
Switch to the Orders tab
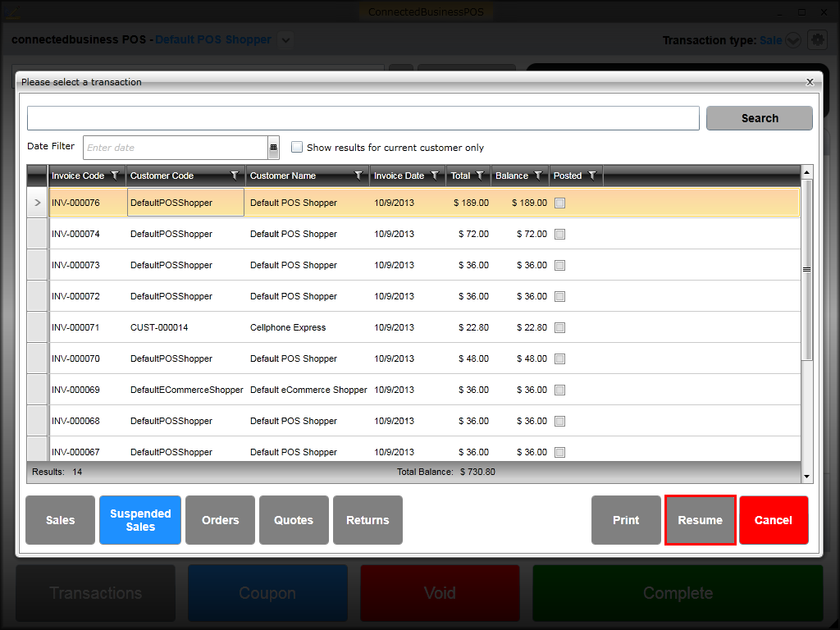220,520
